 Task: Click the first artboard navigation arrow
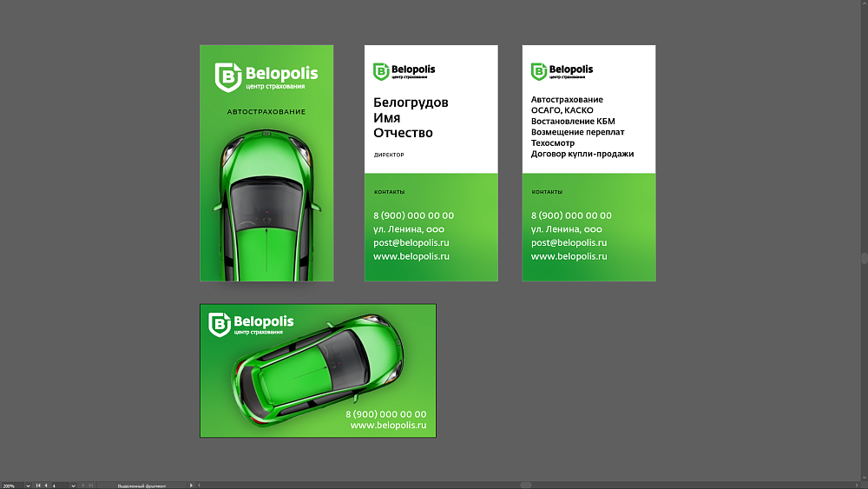click(37, 486)
